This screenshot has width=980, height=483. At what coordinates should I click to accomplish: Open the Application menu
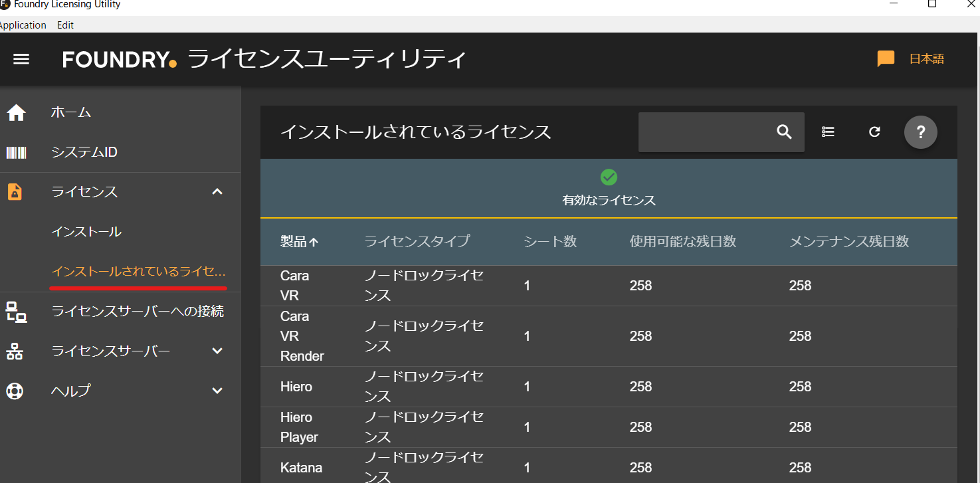(x=23, y=25)
